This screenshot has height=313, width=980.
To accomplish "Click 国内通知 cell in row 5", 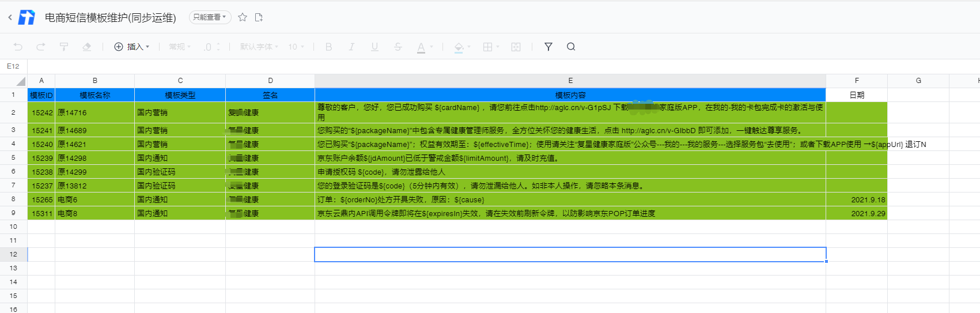I will (180, 158).
